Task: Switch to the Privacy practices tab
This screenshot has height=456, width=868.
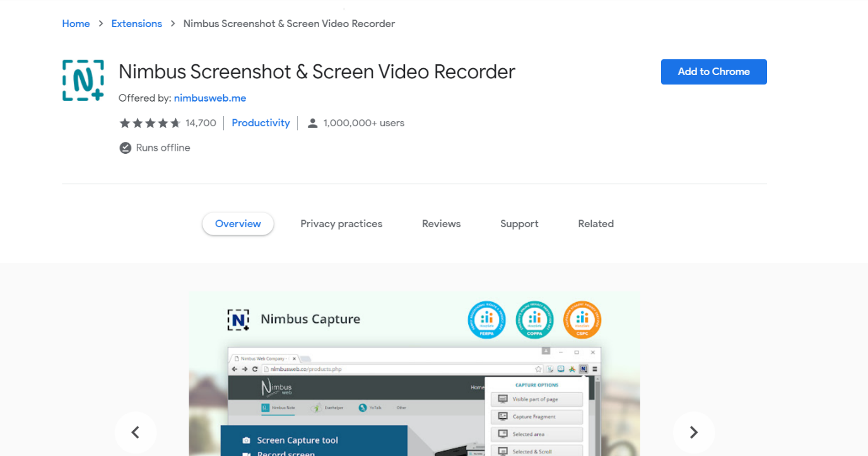Action: pyautogui.click(x=341, y=224)
